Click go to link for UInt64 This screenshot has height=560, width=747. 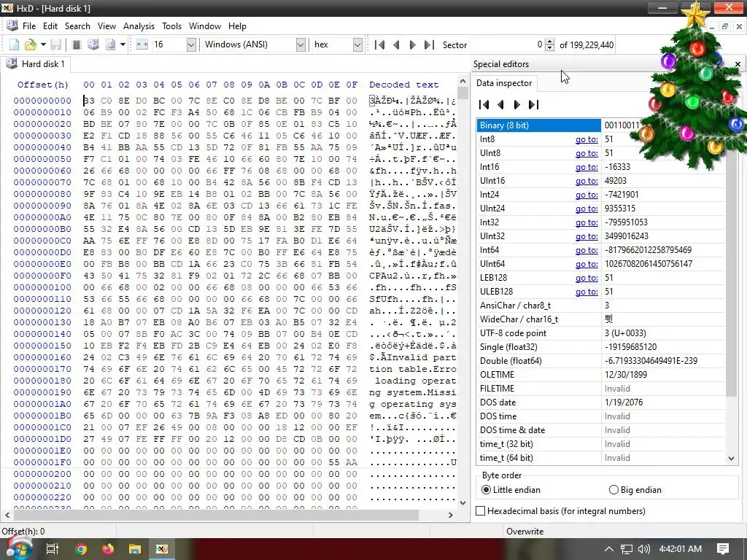click(x=587, y=264)
